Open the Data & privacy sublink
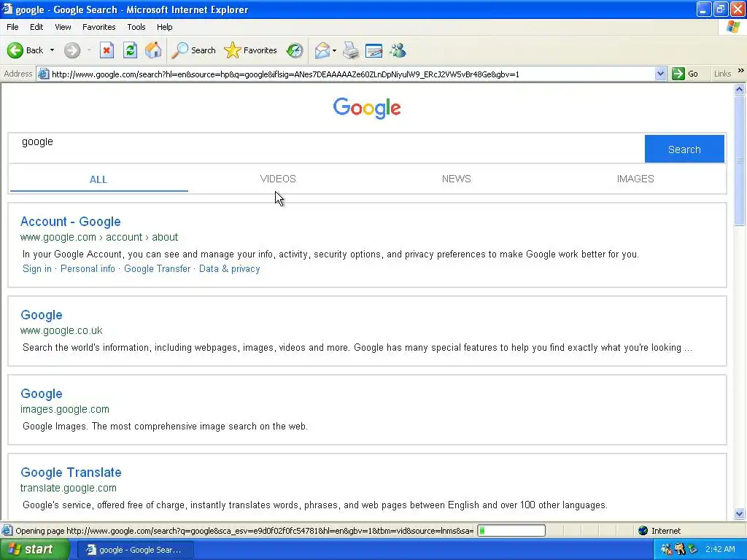The height and width of the screenshot is (560, 747). [x=230, y=268]
